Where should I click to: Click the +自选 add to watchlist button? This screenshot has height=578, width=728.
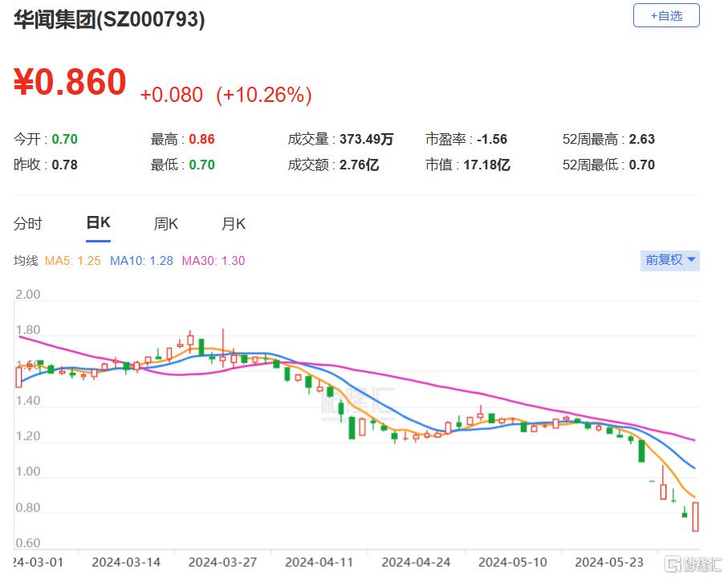pyautogui.click(x=666, y=15)
